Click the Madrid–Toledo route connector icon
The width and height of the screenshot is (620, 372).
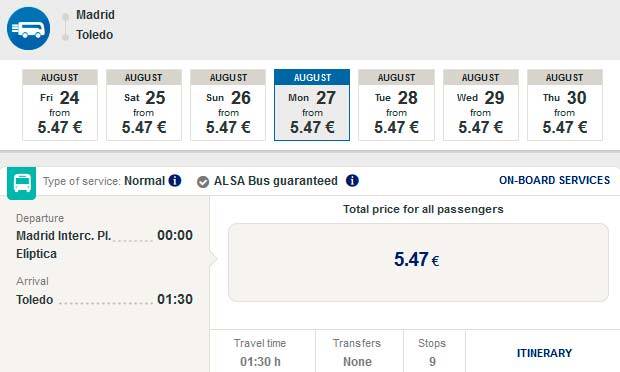(66, 26)
